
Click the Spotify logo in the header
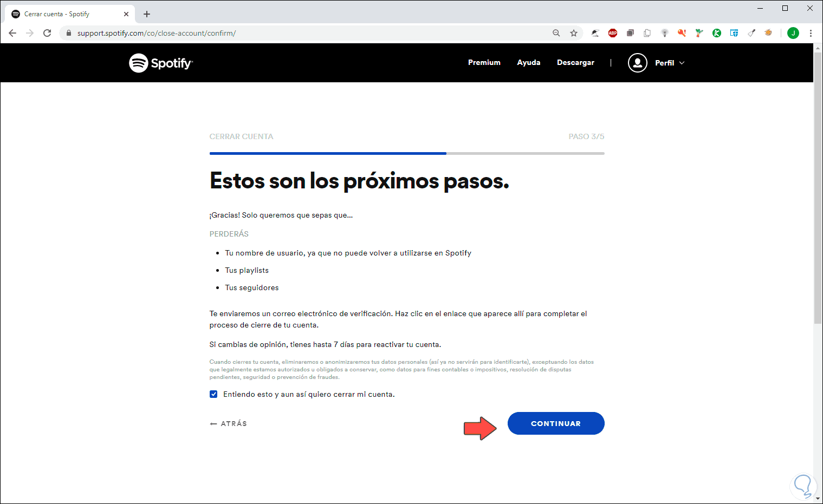point(161,63)
